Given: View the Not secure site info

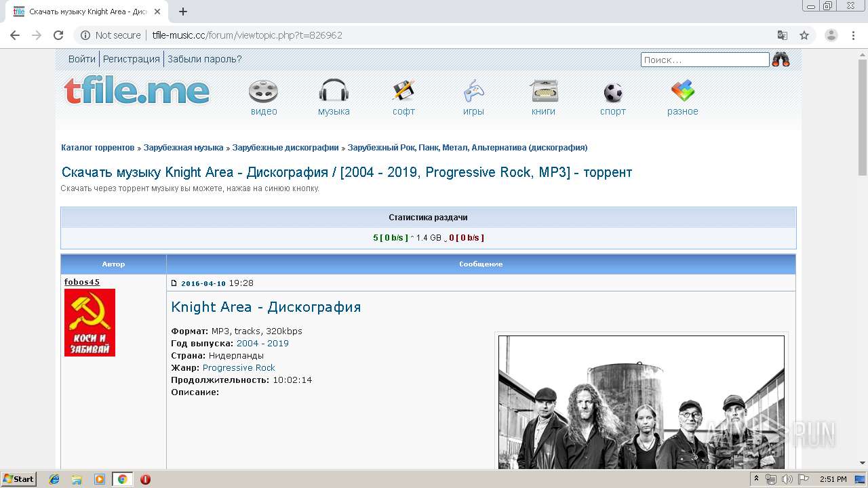Looking at the screenshot, I should coord(111,35).
